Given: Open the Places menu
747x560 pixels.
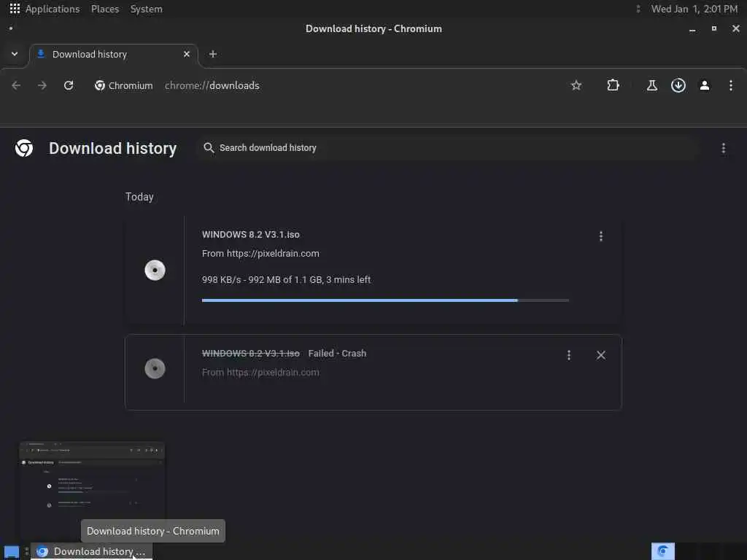Looking at the screenshot, I should [x=105, y=9].
